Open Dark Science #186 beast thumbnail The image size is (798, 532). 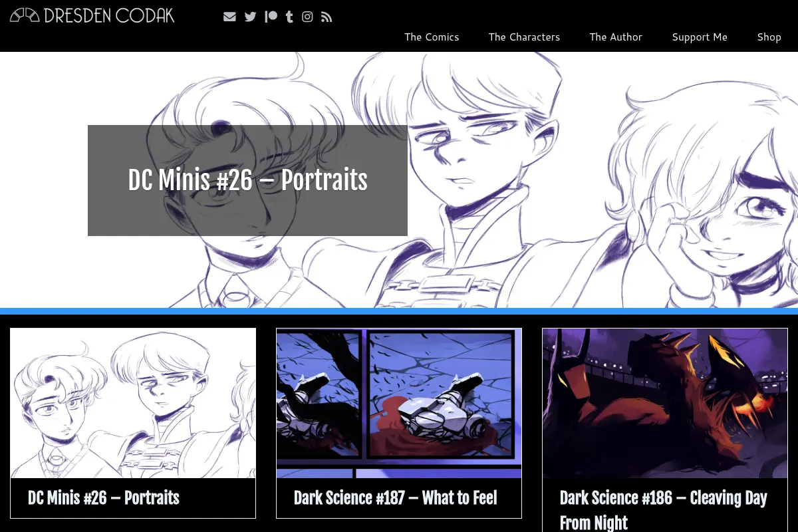(665, 403)
